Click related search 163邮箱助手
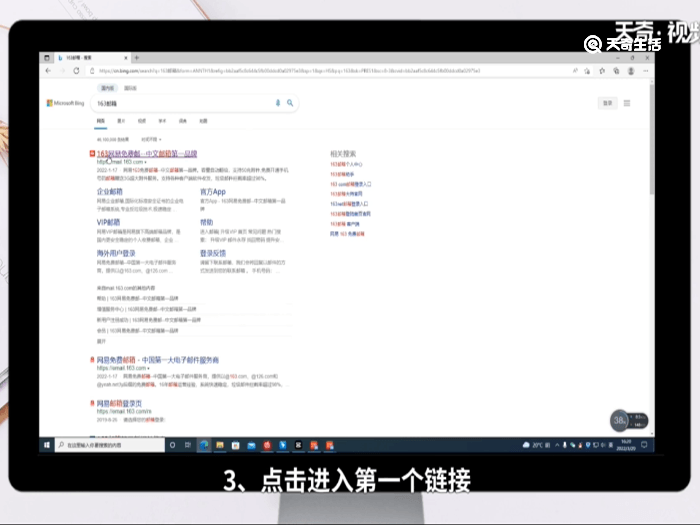 pyautogui.click(x=342, y=174)
